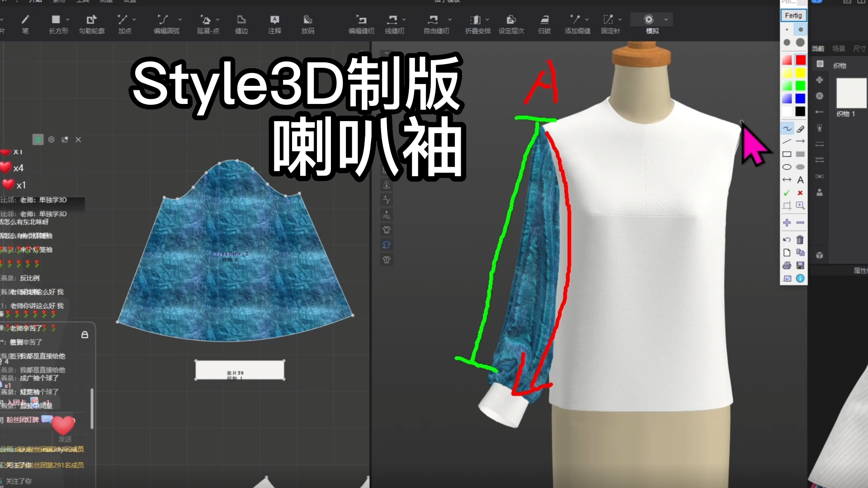Choose the 添加假缝 add tack tool
The height and width of the screenshot is (488, 868).
576,24
